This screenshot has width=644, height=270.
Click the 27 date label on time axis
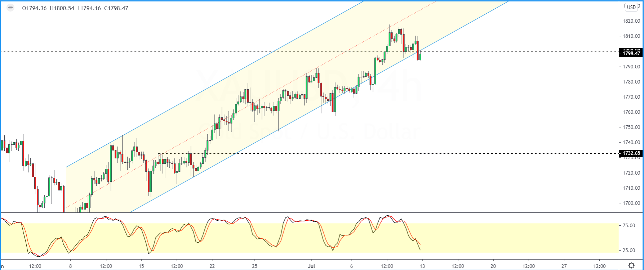pos(564,266)
